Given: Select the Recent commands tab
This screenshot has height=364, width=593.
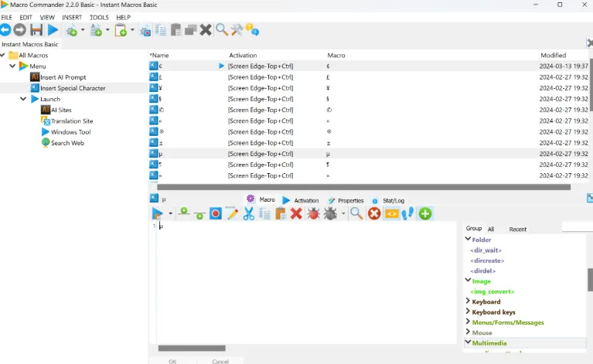Looking at the screenshot, I should [518, 229].
